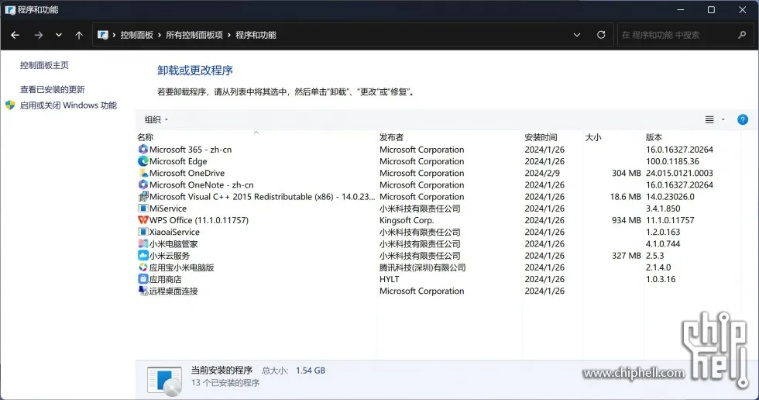Click the 远程桌面连接 entry icon

tap(142, 291)
